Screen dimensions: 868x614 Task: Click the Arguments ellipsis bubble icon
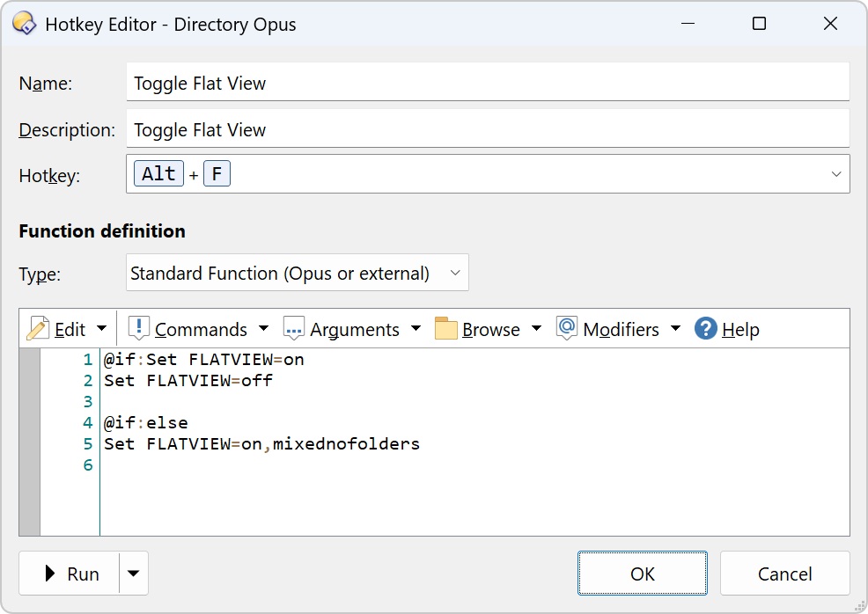point(293,328)
